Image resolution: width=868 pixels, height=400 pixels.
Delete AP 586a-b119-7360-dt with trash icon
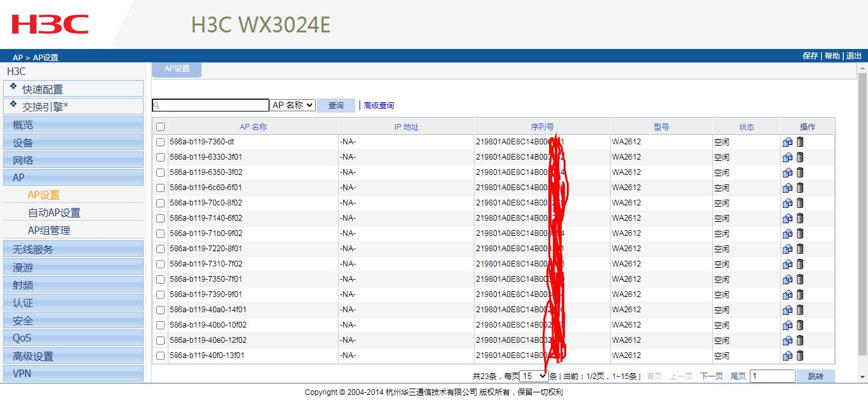pos(800,142)
